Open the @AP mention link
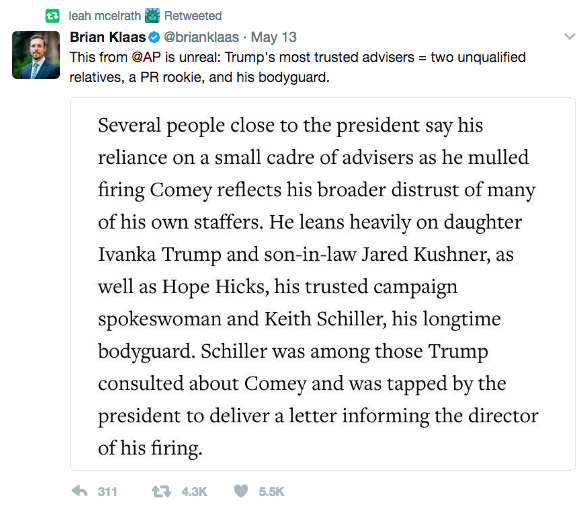The width and height of the screenshot is (588, 511). pos(146,57)
